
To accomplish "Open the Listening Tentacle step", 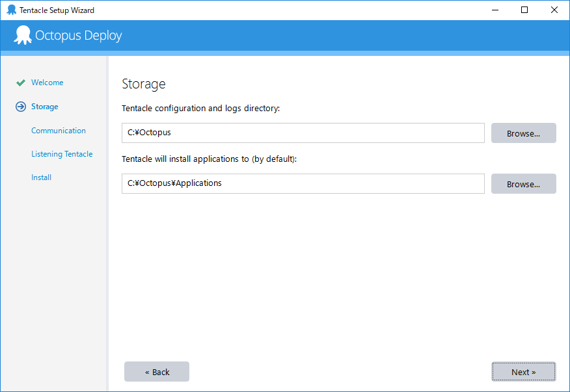I will coord(62,154).
